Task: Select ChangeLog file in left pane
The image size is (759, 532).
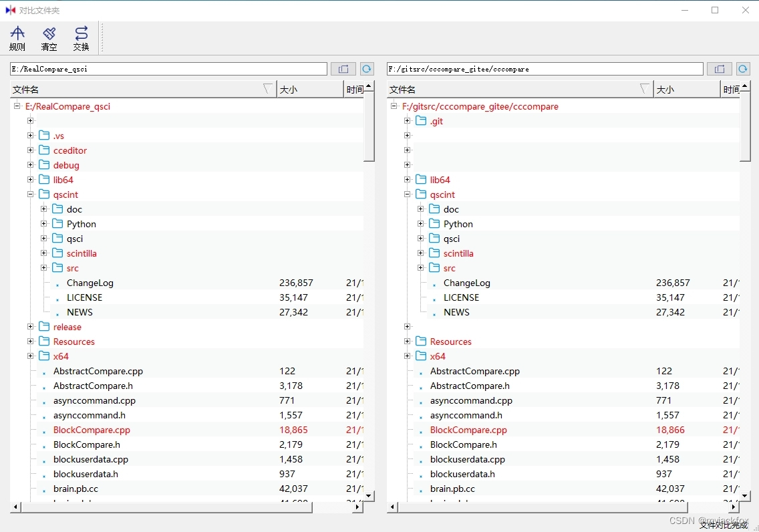Action: coord(90,283)
